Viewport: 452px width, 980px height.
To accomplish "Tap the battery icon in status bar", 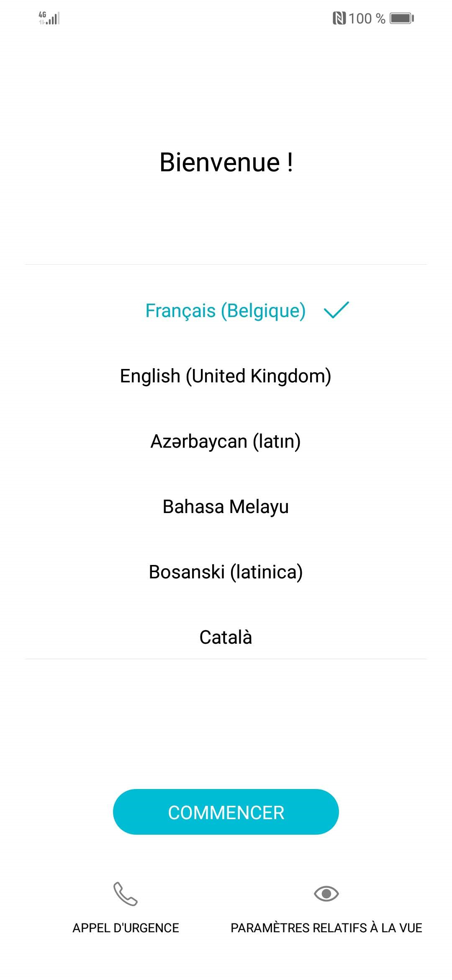I will tap(402, 18).
